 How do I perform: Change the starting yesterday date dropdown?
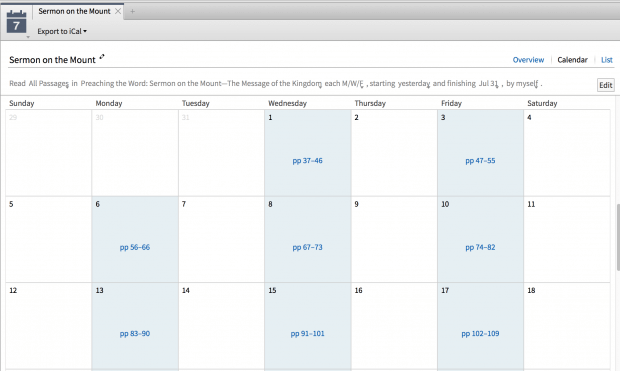coord(414,83)
